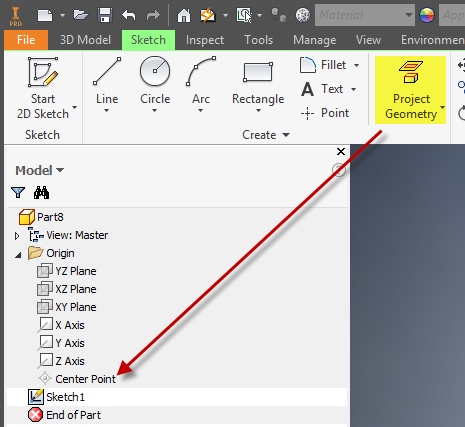Collapse the Origin folder
465x427 pixels.
[x=18, y=255]
